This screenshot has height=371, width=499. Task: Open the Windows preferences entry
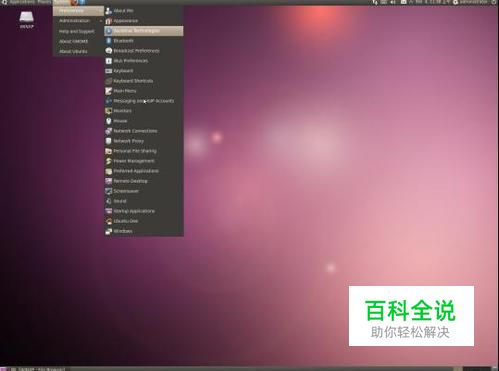point(144,231)
